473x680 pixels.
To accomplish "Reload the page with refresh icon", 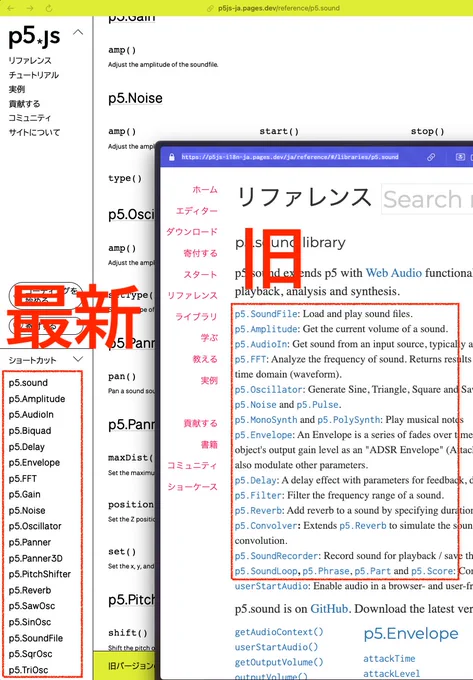I will tap(49, 8).
